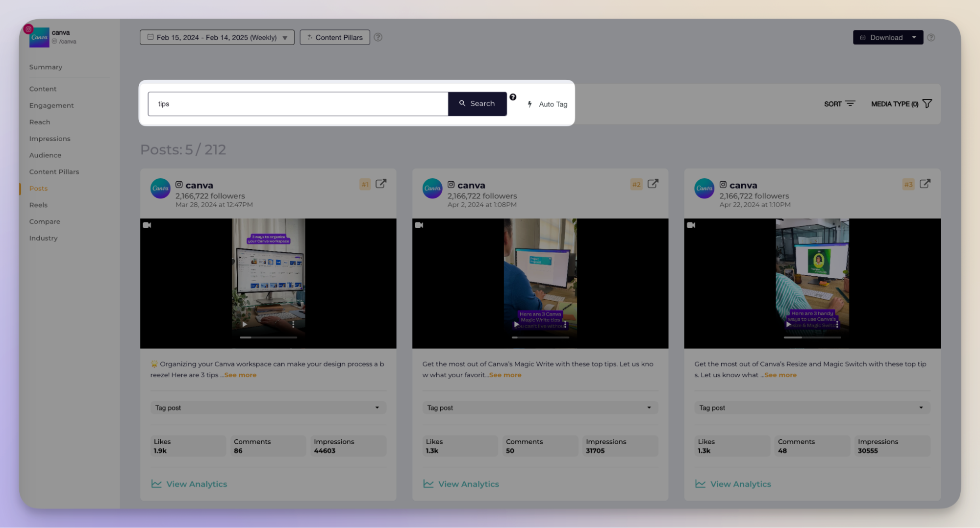Select Impressions in the sidebar
The image size is (980, 528).
tap(50, 139)
